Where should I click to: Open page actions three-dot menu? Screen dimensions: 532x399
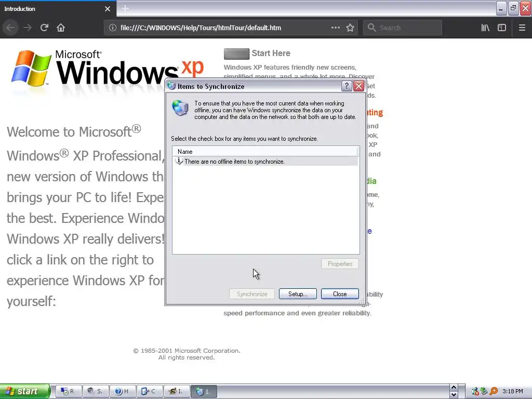tap(335, 28)
